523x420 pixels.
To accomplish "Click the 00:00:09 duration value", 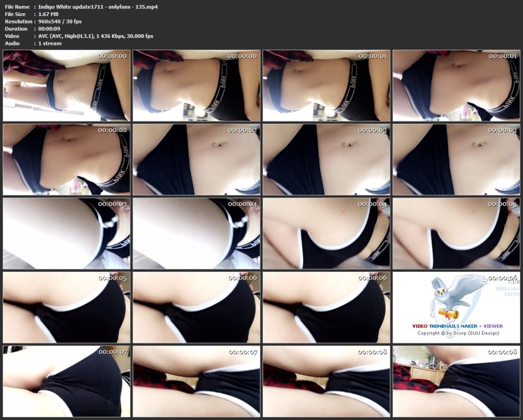I will (x=52, y=29).
